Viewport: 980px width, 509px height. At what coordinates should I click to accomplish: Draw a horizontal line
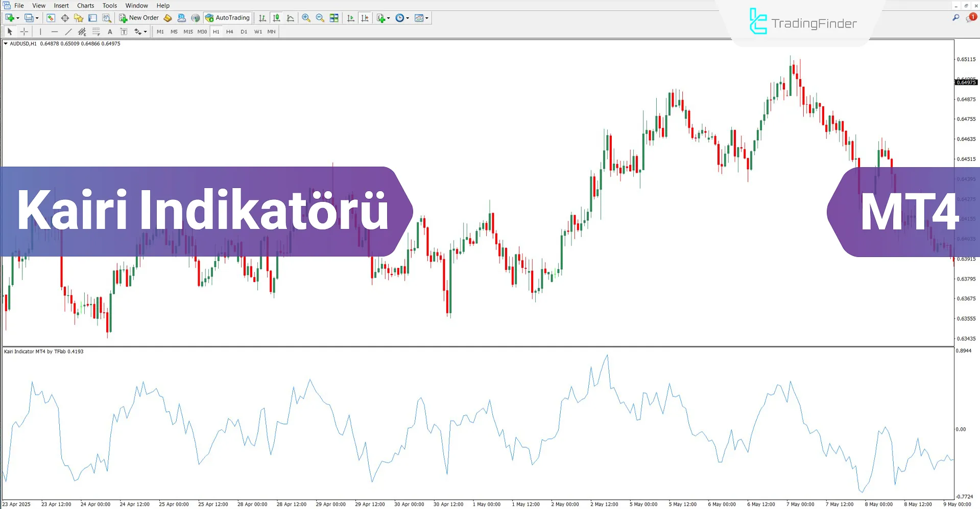[55, 31]
